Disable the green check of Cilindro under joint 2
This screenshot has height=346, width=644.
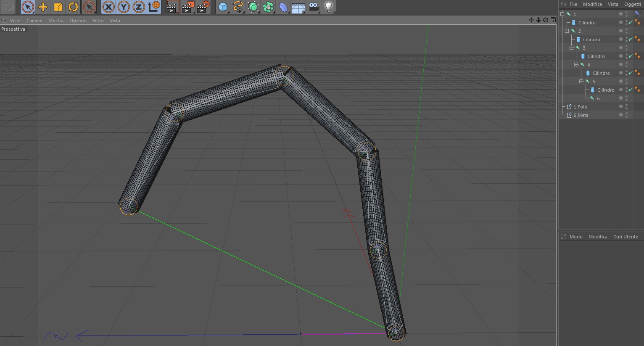(631, 39)
